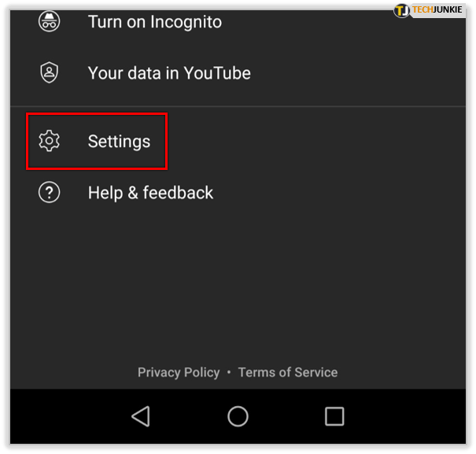Open 'Help & feedback' entry
The height and width of the screenshot is (454, 476).
(238, 193)
